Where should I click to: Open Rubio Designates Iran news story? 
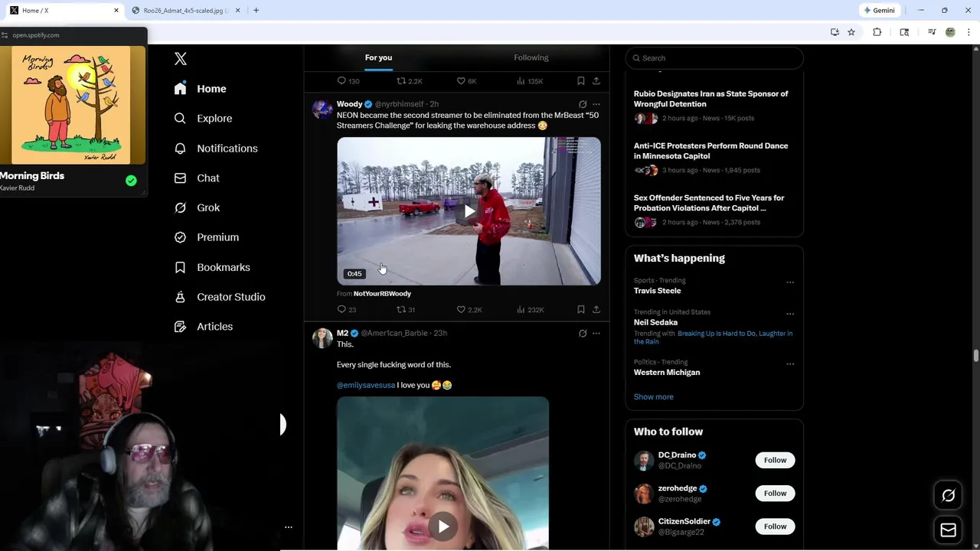pos(710,99)
